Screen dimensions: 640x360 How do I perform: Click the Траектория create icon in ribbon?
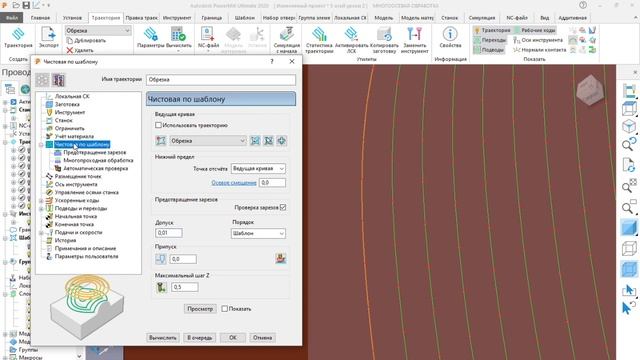tap(18, 35)
